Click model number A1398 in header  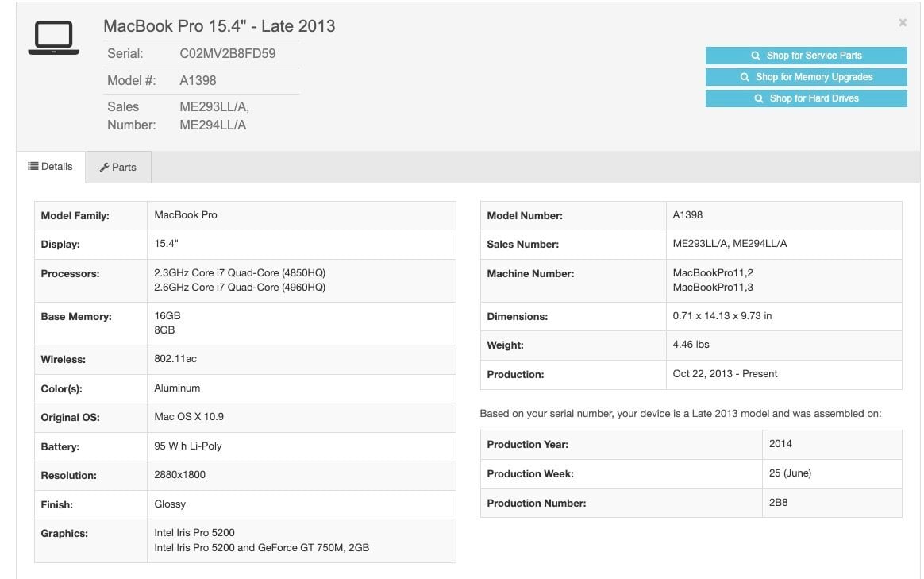[198, 81]
